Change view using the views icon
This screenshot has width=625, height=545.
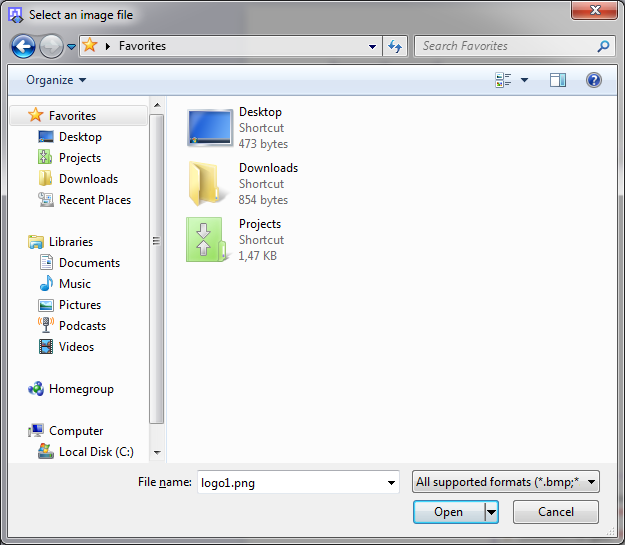[x=503, y=80]
